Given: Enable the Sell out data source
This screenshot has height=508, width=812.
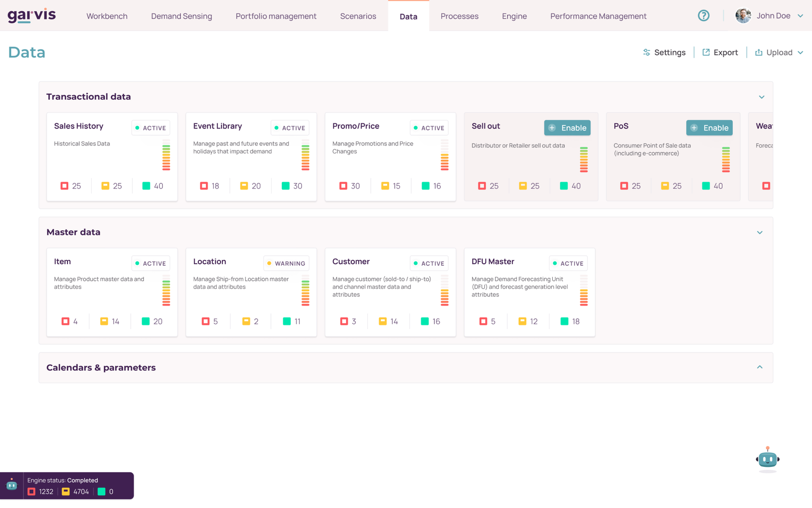Looking at the screenshot, I should coord(567,128).
